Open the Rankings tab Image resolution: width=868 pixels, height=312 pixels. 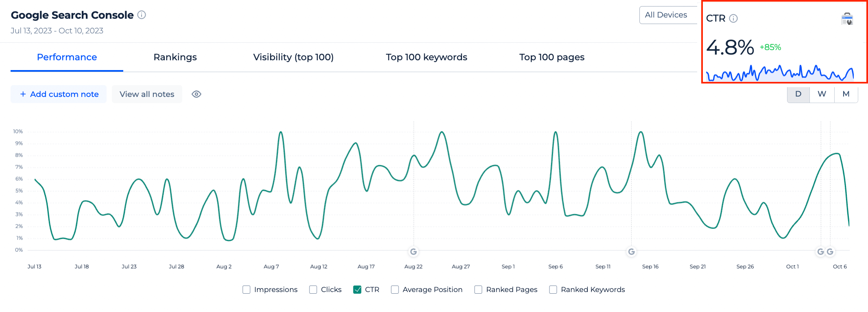[175, 57]
